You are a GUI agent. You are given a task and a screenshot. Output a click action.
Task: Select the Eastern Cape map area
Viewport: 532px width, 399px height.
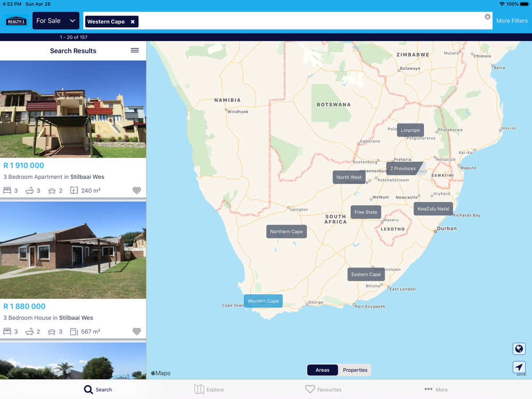coord(366,274)
